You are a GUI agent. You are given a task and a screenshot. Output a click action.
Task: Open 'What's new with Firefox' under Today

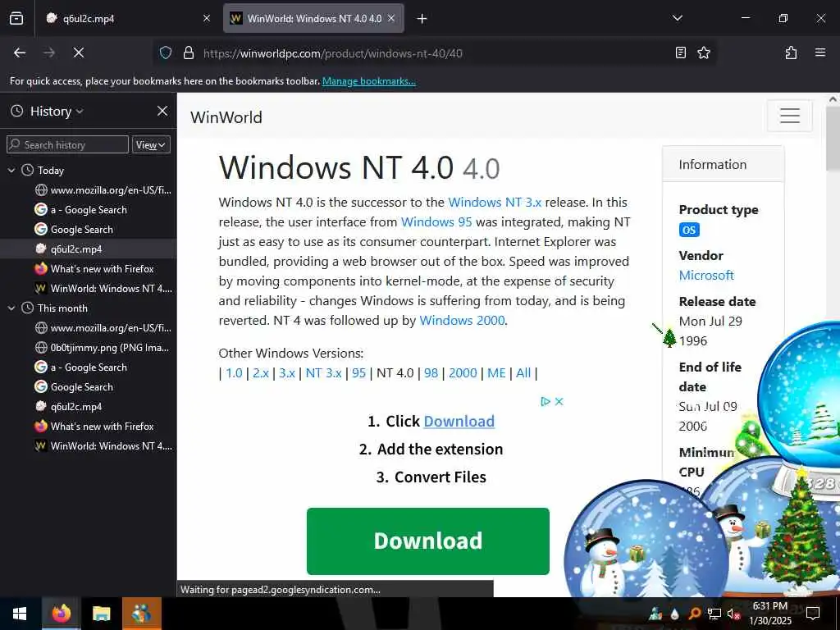[x=94, y=269]
